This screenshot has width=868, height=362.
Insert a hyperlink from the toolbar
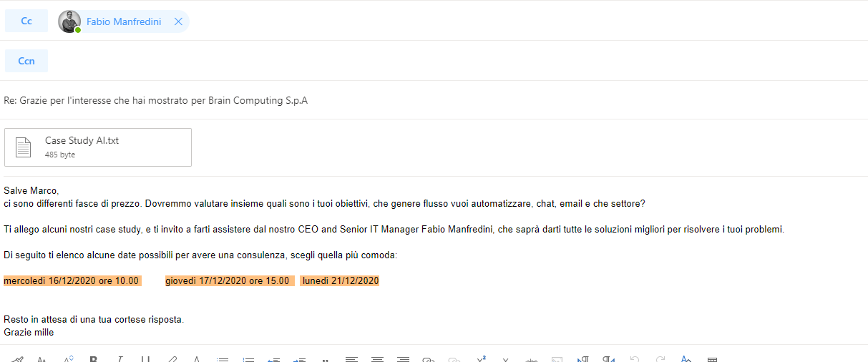click(x=429, y=359)
